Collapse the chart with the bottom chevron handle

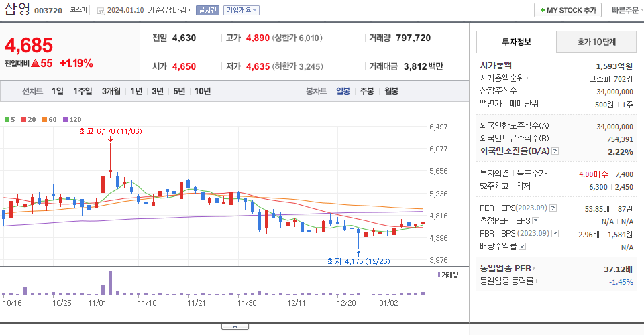235,326
